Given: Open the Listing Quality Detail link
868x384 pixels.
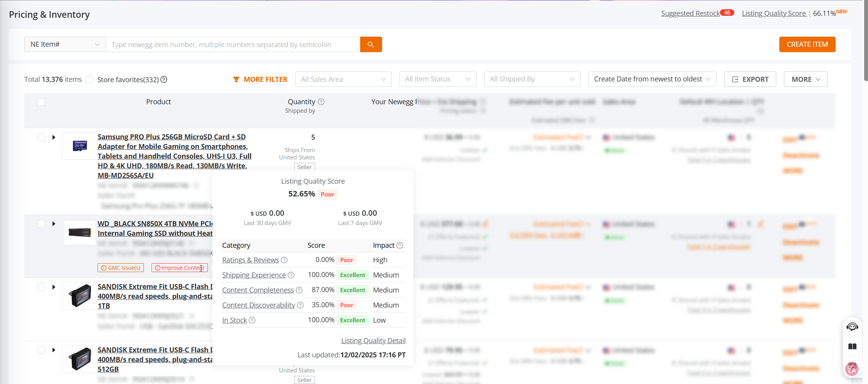Looking at the screenshot, I should [373, 340].
